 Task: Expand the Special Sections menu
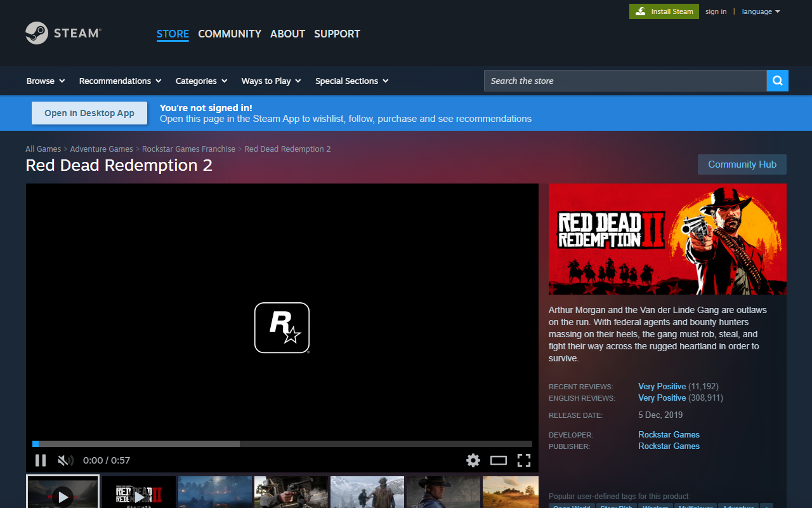pyautogui.click(x=352, y=81)
